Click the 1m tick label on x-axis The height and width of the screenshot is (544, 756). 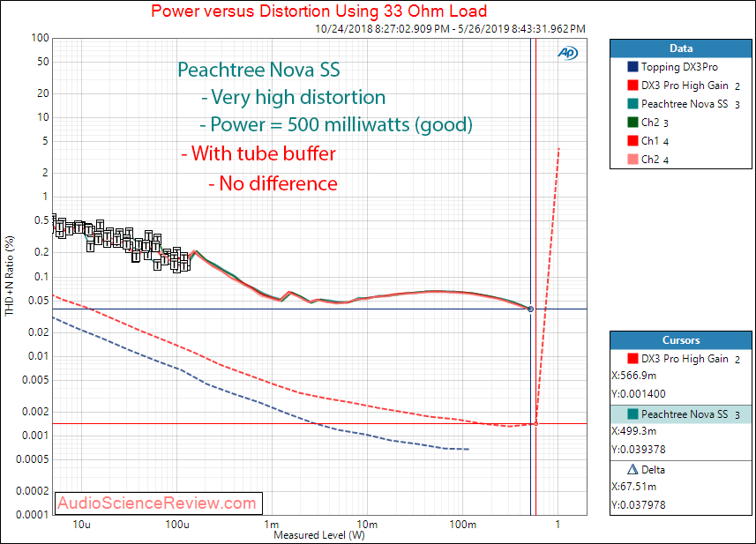click(272, 525)
